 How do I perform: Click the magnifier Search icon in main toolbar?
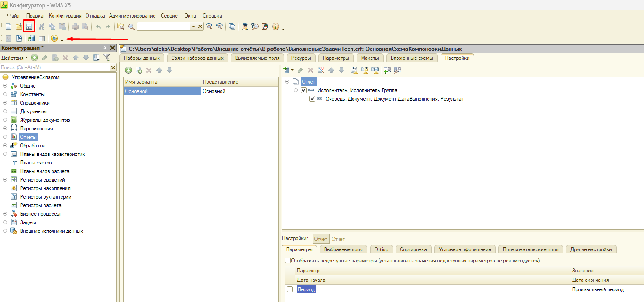131,27
